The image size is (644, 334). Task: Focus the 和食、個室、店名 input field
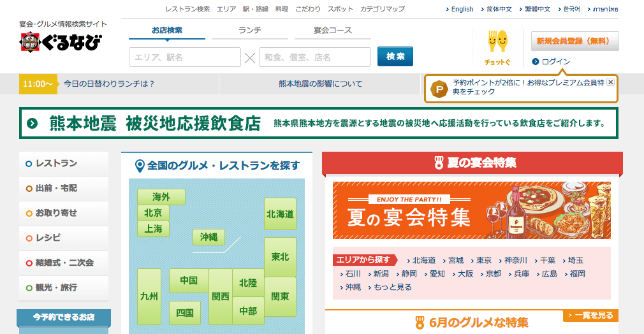click(315, 57)
